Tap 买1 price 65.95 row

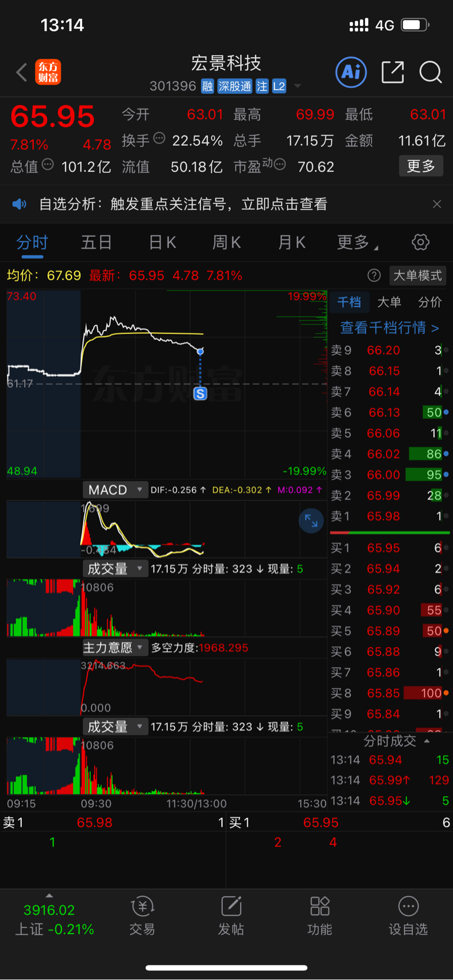point(389,548)
